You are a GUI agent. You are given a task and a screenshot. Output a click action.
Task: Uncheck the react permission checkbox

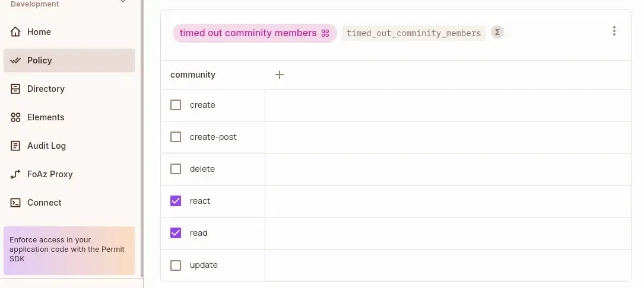[x=176, y=201]
